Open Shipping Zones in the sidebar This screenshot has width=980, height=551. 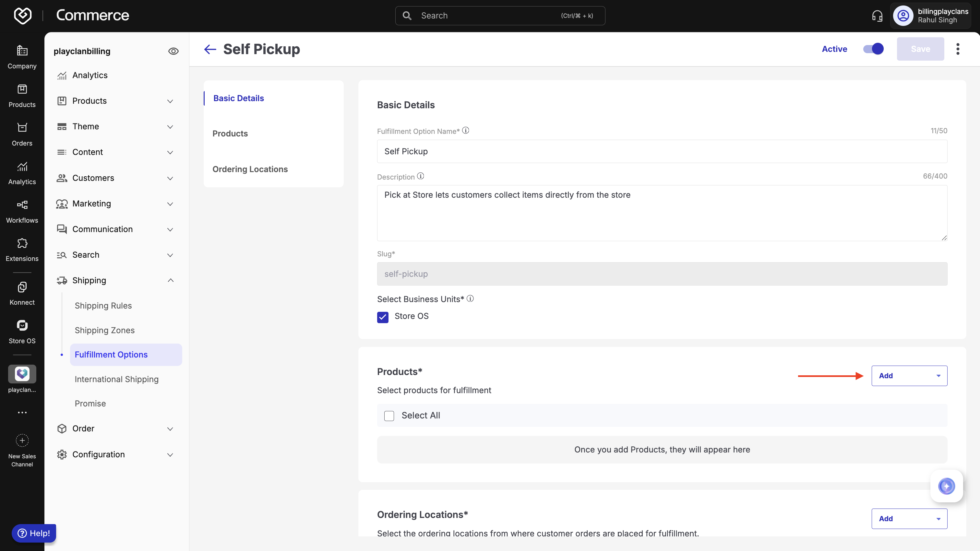(x=105, y=330)
